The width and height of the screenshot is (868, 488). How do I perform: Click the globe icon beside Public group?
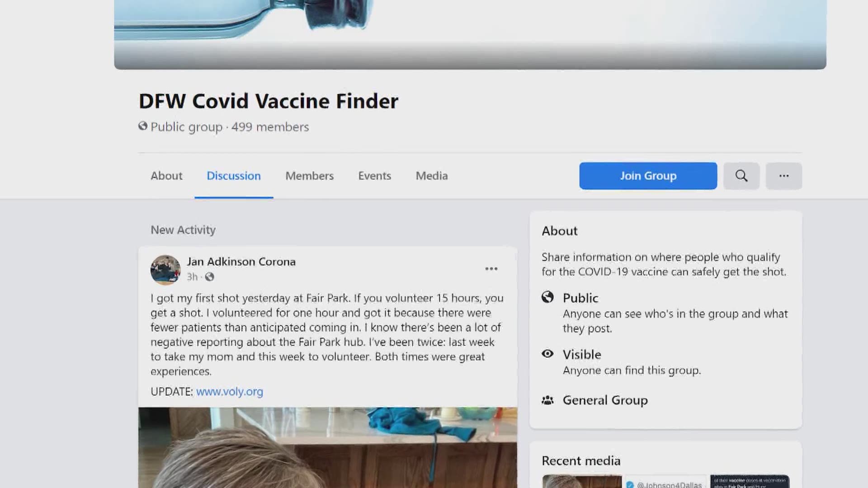(143, 126)
